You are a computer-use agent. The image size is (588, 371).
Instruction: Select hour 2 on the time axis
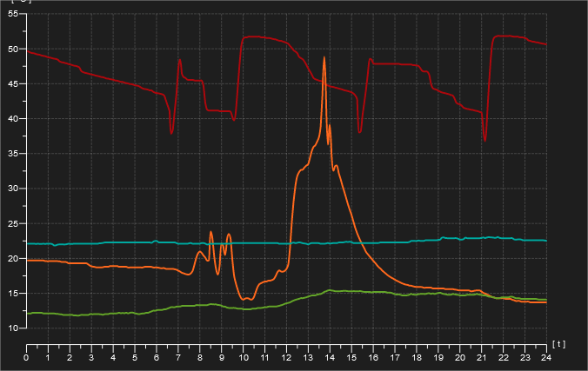[x=70, y=358]
